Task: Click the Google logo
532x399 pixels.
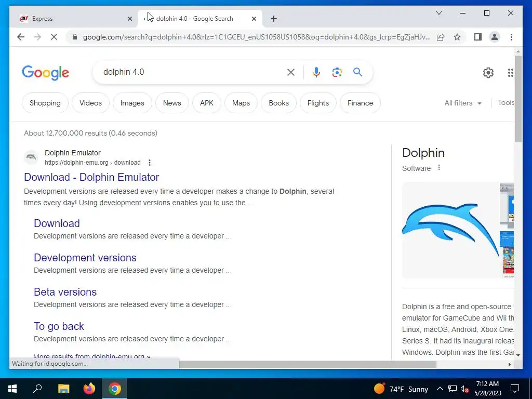Action: tap(46, 73)
